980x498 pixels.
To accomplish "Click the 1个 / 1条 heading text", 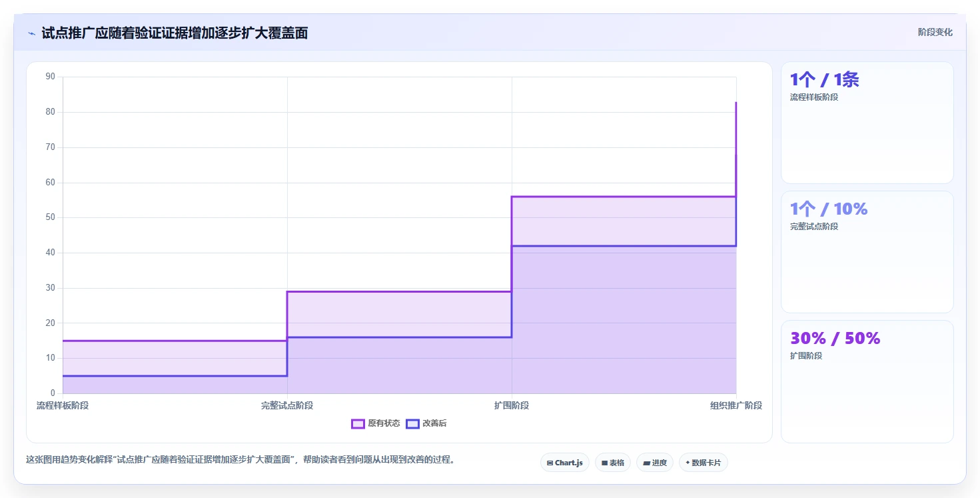I will click(x=824, y=80).
